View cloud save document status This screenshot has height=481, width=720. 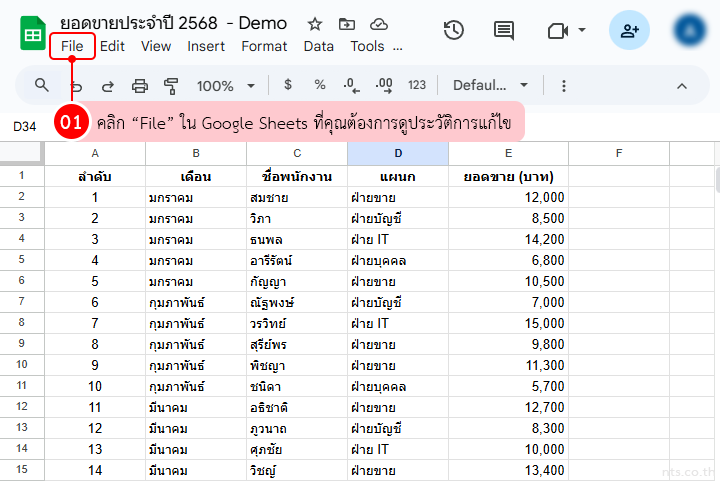[378, 24]
